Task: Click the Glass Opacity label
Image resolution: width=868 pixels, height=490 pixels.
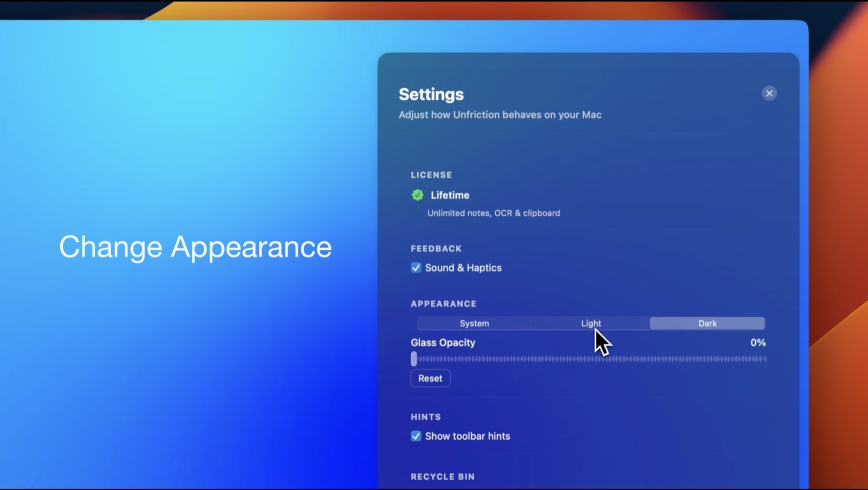Action: (x=443, y=343)
